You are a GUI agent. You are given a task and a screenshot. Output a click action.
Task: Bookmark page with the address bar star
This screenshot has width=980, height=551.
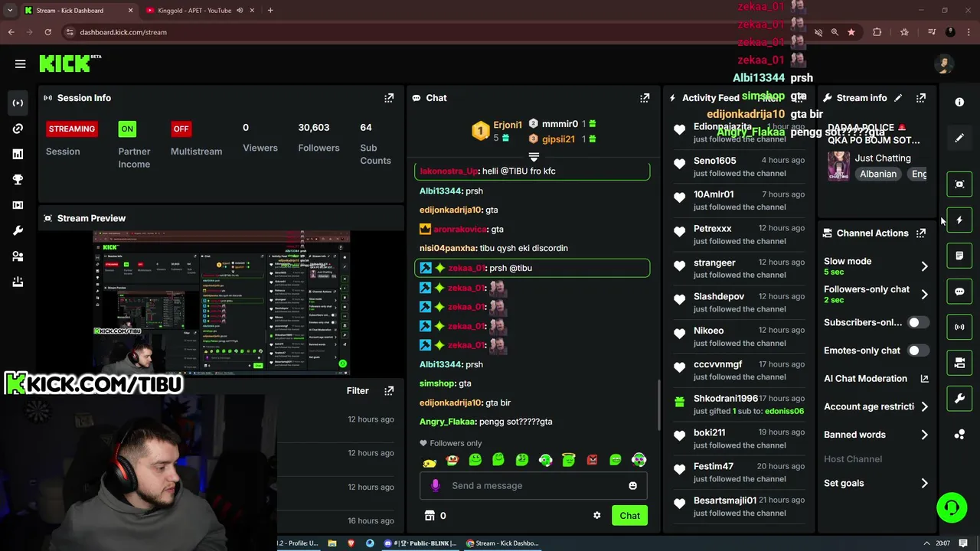851,32
